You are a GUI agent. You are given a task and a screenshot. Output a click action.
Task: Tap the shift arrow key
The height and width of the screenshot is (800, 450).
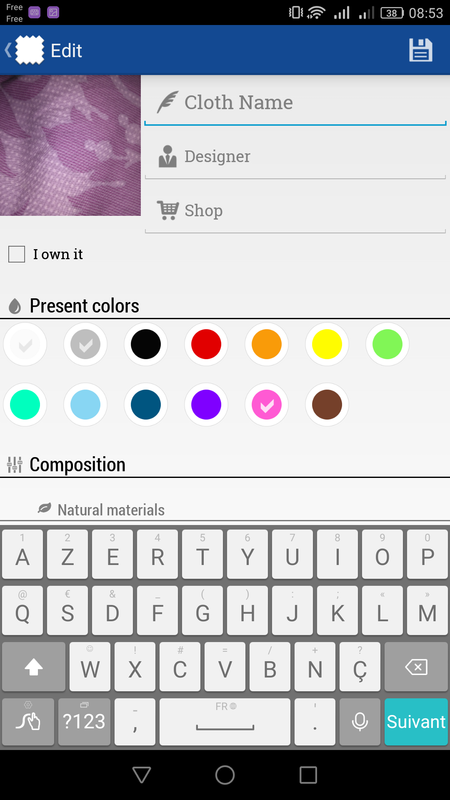(34, 666)
